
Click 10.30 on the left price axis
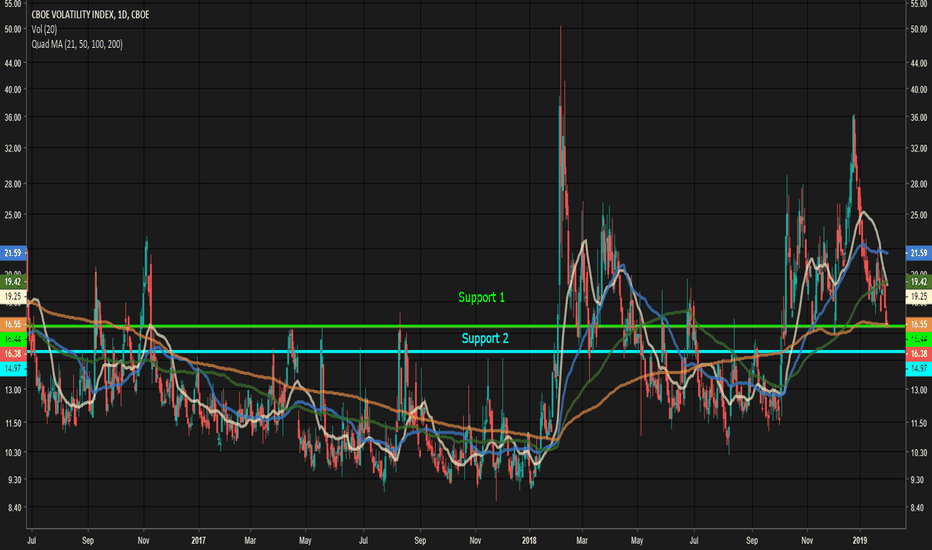coord(12,452)
